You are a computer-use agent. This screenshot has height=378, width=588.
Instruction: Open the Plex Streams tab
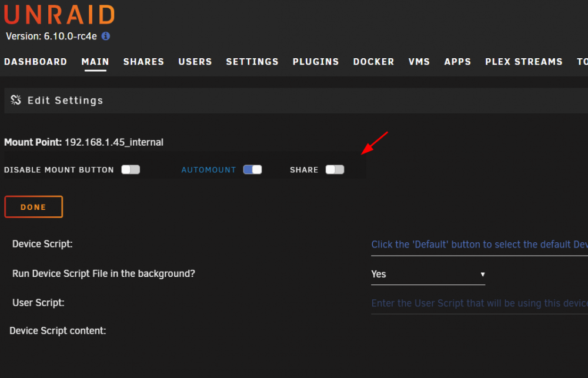[x=524, y=62]
